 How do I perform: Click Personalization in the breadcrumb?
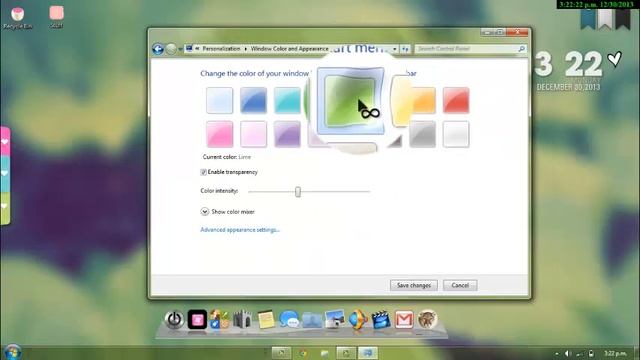coord(221,49)
